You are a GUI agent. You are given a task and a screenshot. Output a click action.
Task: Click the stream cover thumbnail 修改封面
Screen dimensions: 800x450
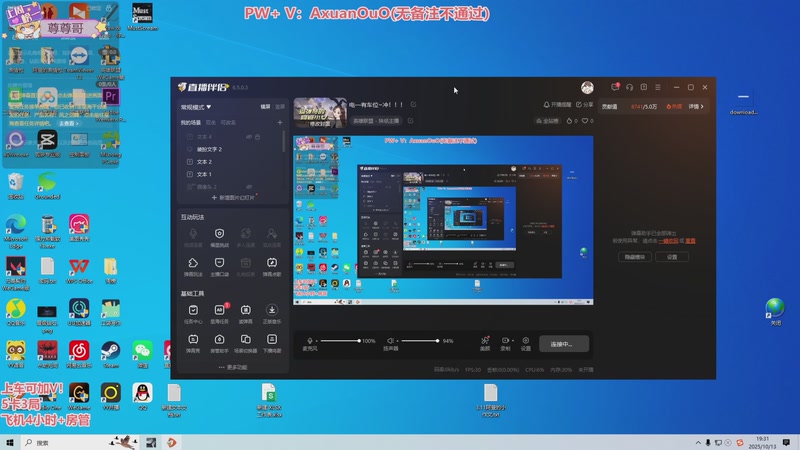click(x=320, y=113)
